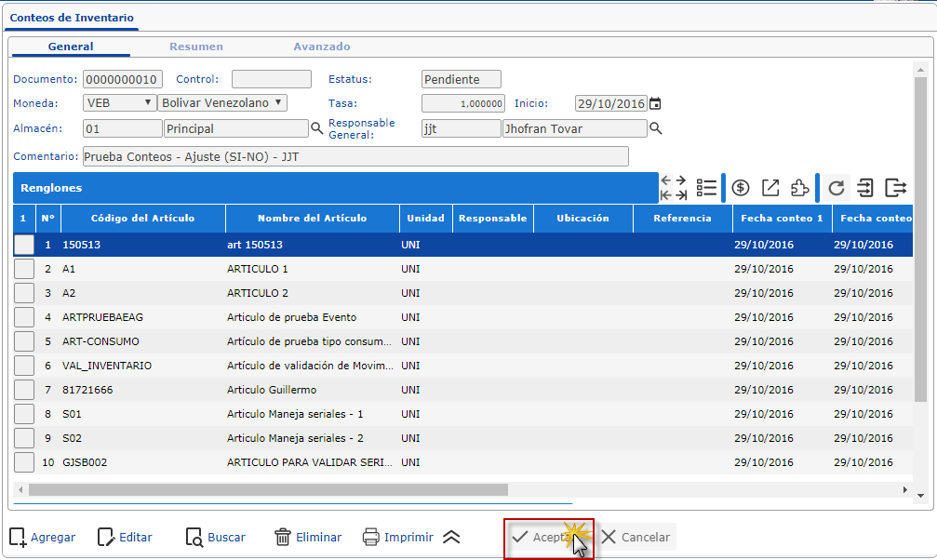Check the box for row 150513
The image size is (937, 560).
click(24, 245)
